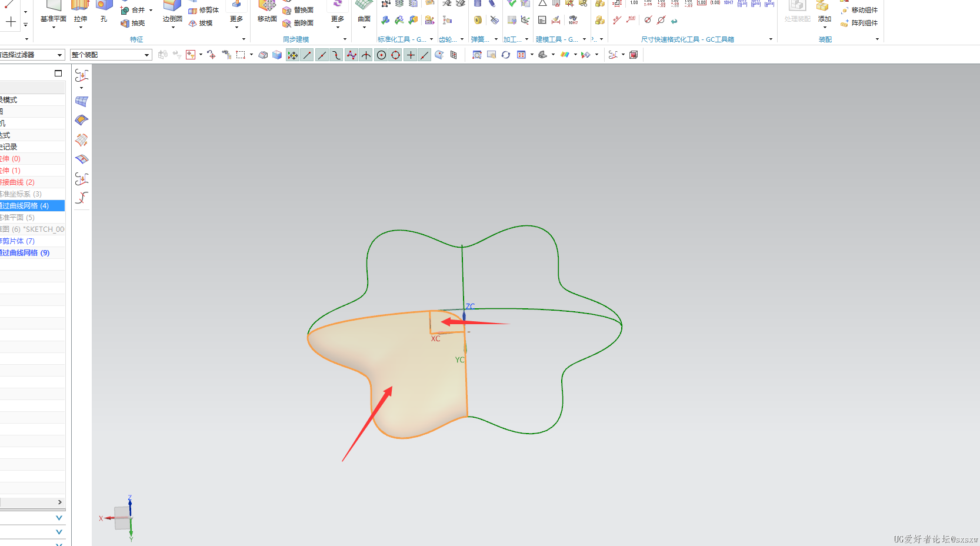Select the Hole (孔) tool

click(x=104, y=12)
